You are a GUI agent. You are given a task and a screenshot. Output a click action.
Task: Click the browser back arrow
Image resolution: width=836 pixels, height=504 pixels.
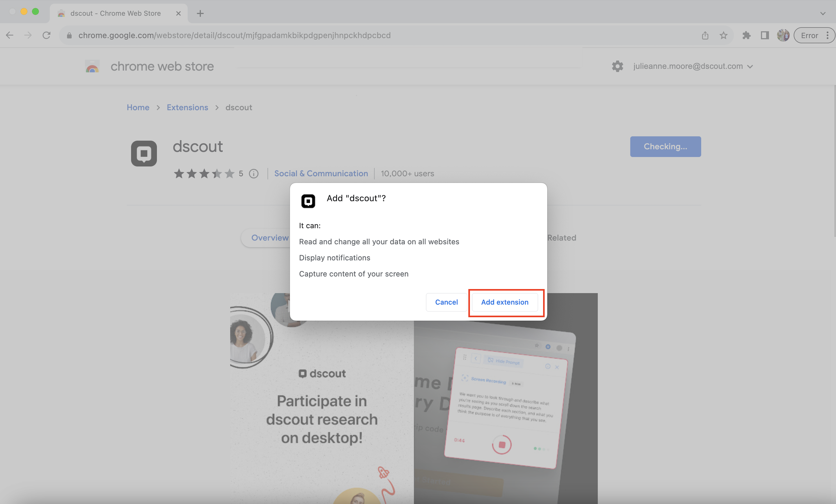coord(9,35)
